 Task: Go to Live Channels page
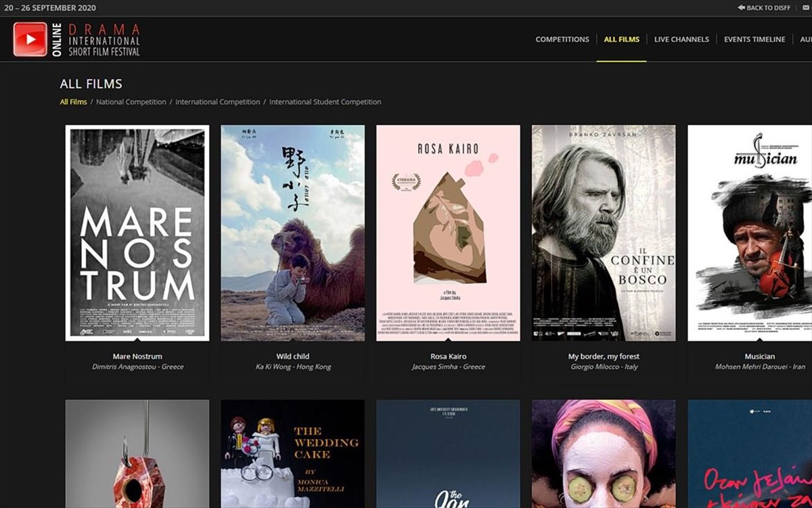681,39
